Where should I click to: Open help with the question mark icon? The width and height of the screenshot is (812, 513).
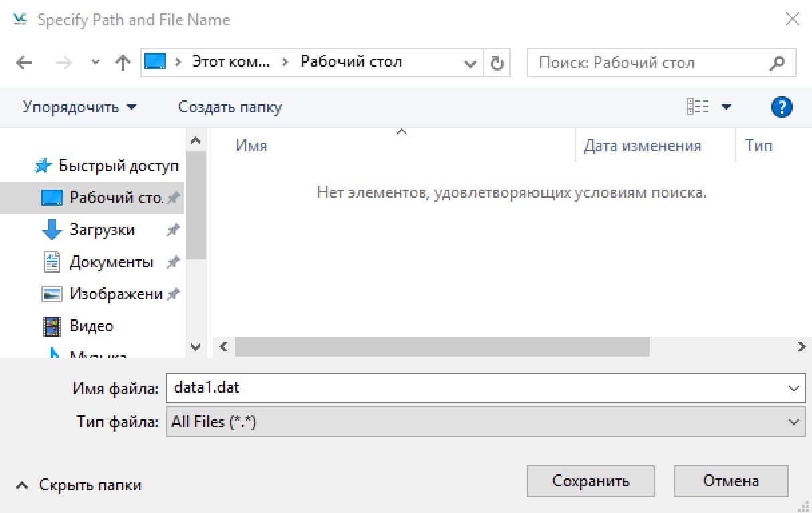click(781, 107)
